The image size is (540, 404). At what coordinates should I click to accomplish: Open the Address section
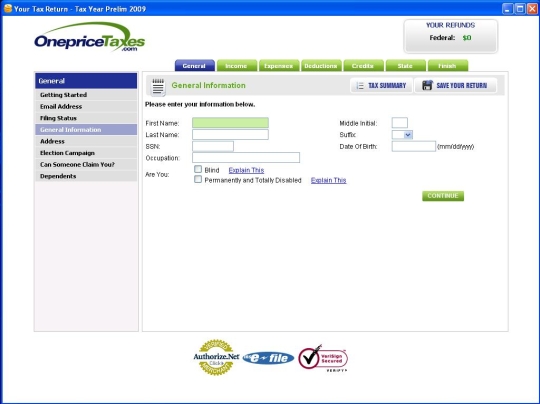coord(86,141)
